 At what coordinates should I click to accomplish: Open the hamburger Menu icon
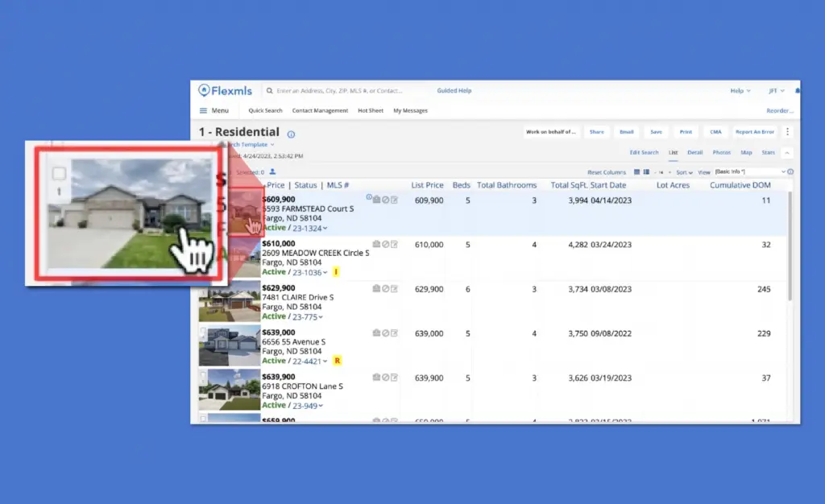tap(204, 110)
